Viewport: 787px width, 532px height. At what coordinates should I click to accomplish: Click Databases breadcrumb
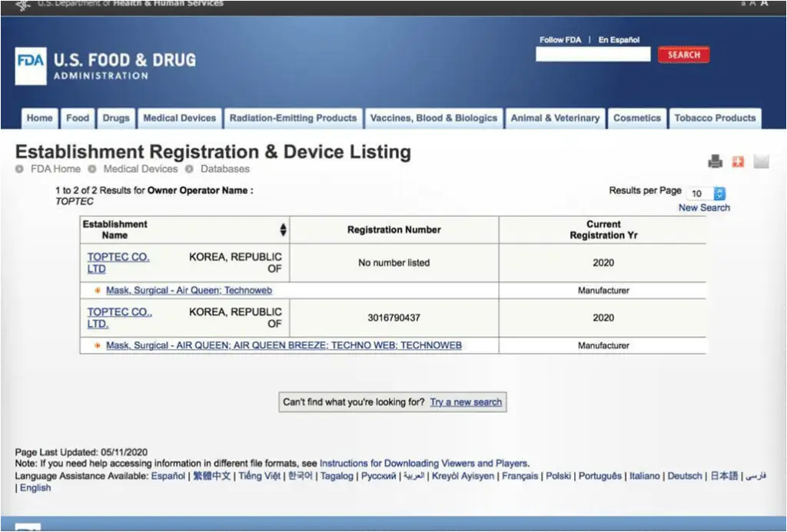tap(225, 169)
